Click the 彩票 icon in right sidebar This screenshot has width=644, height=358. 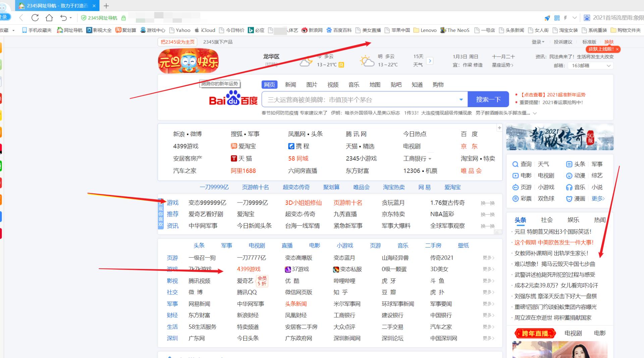[516, 198]
